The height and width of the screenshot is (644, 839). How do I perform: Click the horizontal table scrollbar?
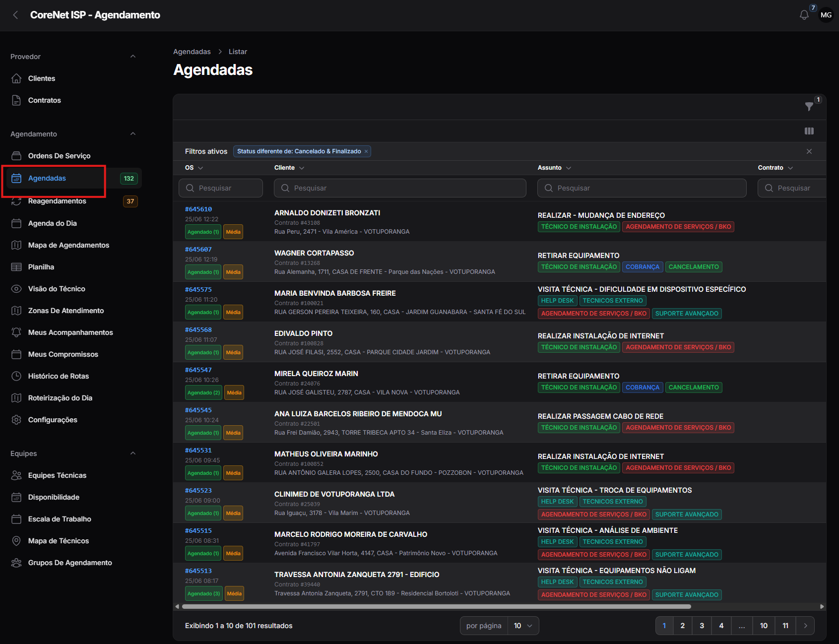[437, 606]
